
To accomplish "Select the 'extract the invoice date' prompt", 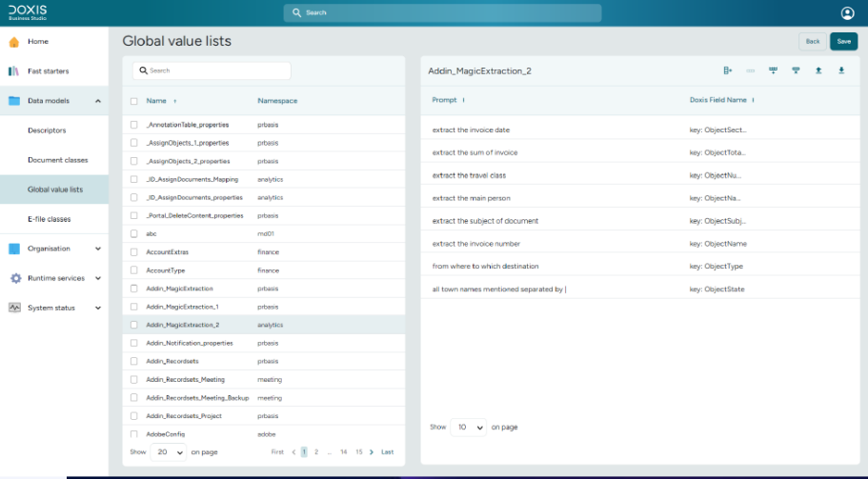I will [471, 130].
